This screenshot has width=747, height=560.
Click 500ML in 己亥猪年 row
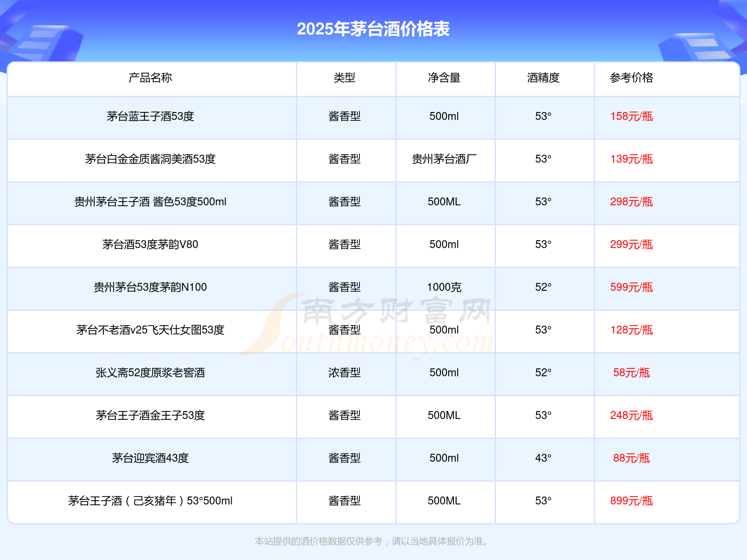coord(444,501)
